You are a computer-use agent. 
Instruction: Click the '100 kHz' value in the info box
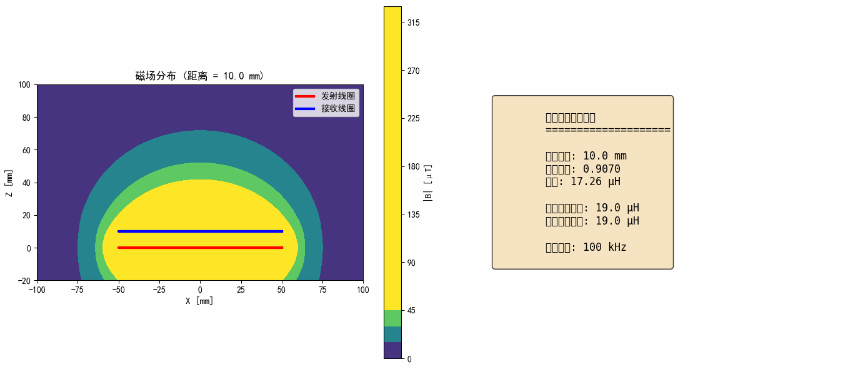(x=604, y=247)
